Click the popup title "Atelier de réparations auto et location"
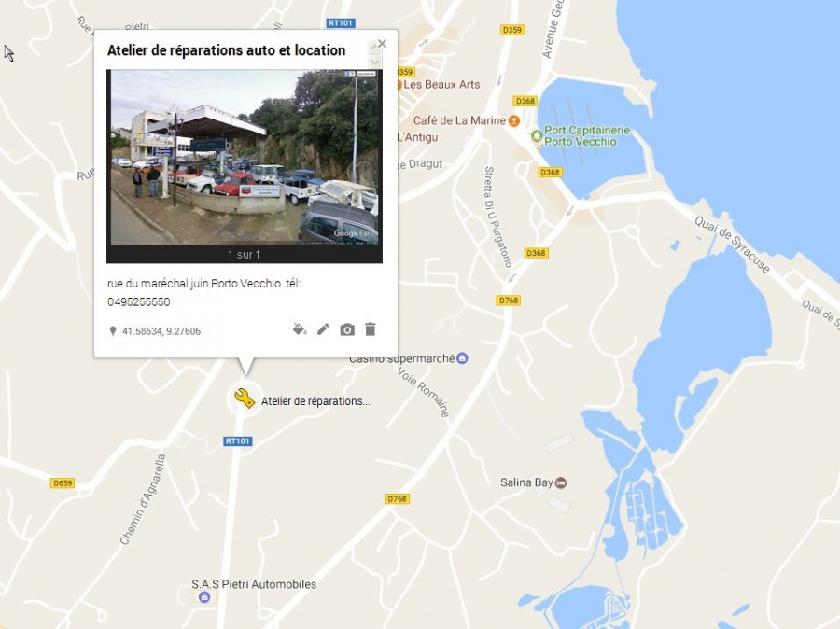The width and height of the screenshot is (840, 629). tap(226, 50)
